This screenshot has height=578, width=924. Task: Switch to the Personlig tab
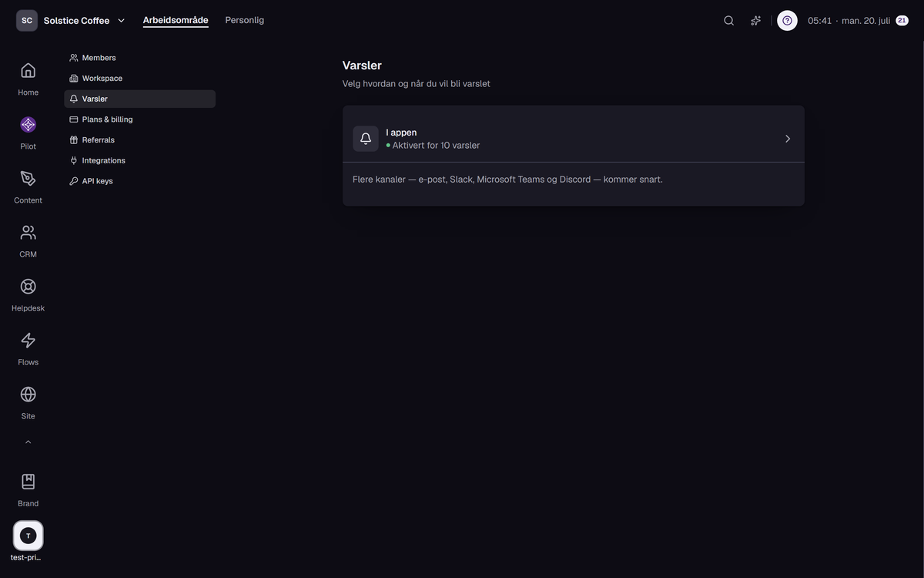[244, 20]
